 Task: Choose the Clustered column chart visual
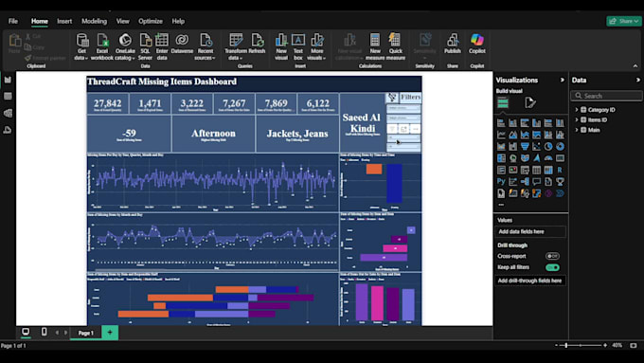click(x=536, y=123)
